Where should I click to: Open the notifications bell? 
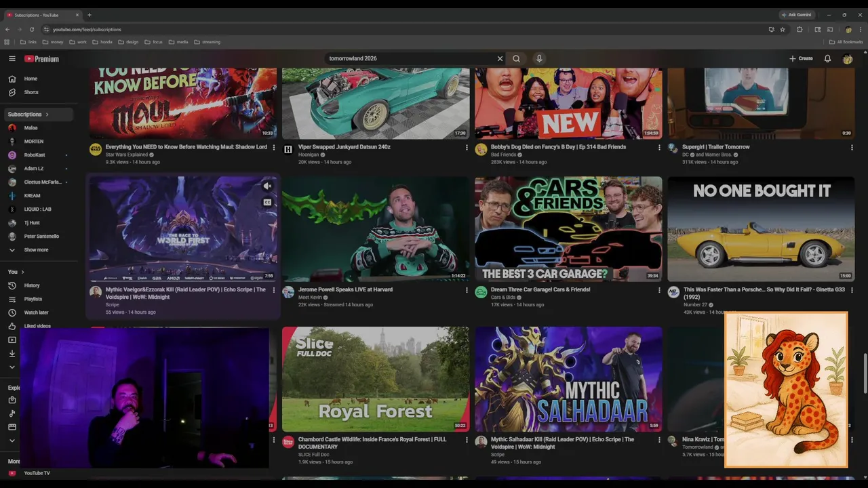[x=827, y=59]
